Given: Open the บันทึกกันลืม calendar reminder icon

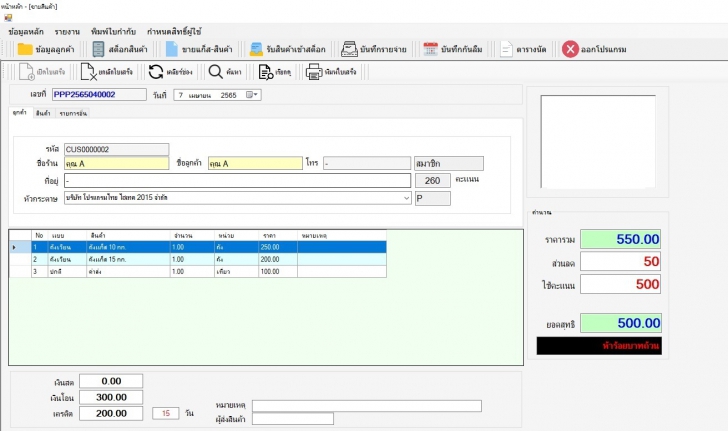Looking at the screenshot, I should [431, 49].
